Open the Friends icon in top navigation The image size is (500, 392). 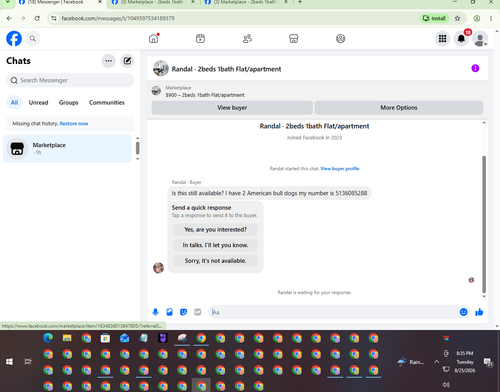(247, 39)
